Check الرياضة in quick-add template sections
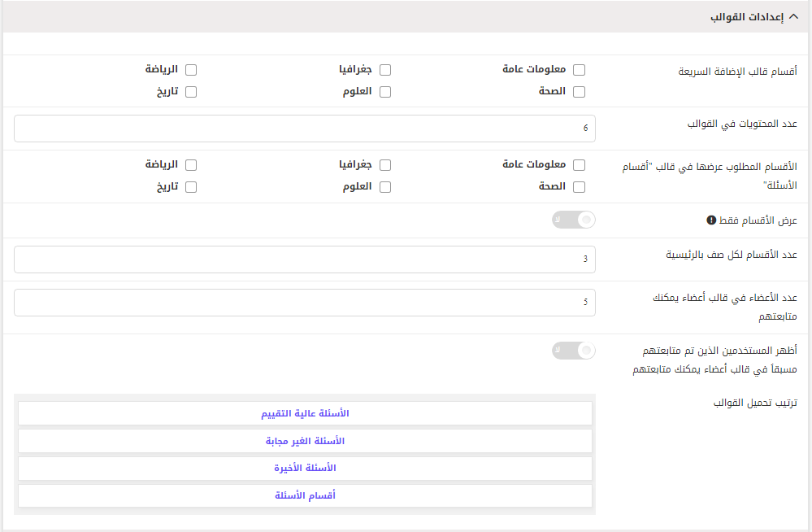 pyautogui.click(x=190, y=70)
